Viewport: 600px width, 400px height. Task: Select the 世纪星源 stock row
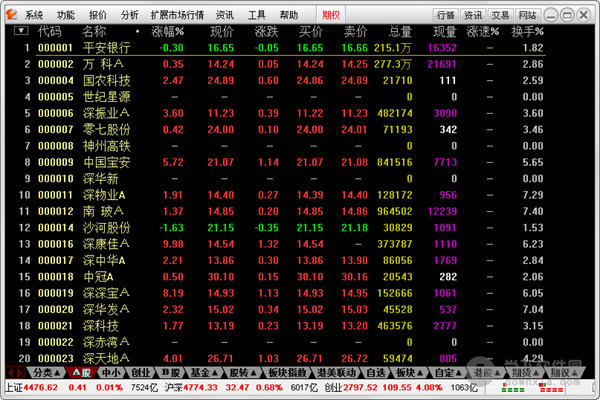coord(283,97)
